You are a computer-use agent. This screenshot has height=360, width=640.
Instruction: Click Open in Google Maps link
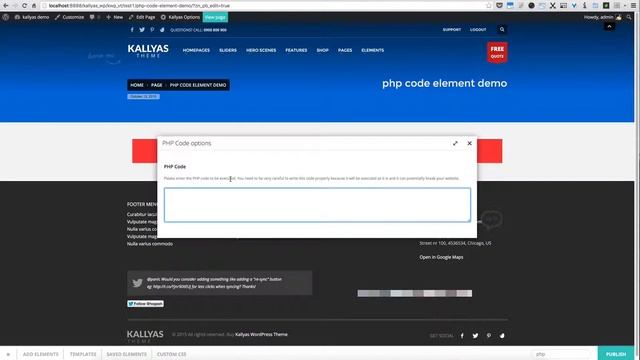click(441, 257)
